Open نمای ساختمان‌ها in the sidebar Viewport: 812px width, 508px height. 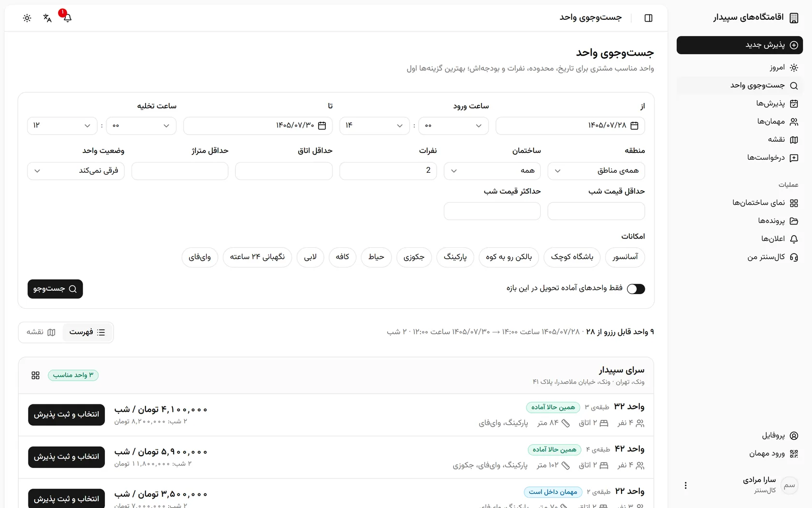coord(739,203)
